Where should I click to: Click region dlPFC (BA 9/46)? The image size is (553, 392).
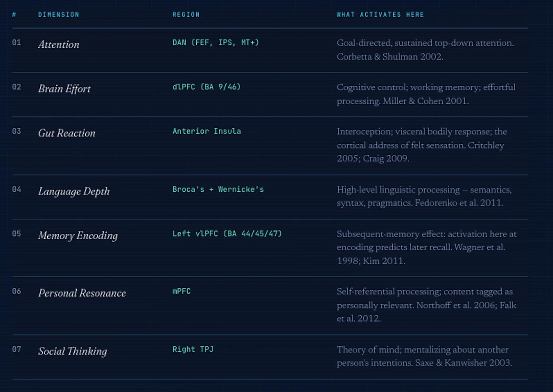pyautogui.click(x=207, y=87)
